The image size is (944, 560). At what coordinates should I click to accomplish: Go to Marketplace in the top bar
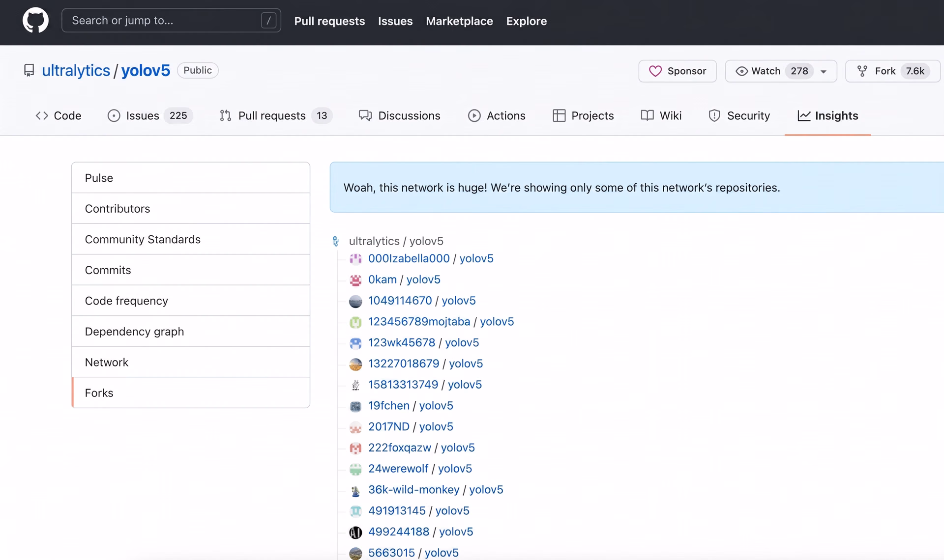459,21
